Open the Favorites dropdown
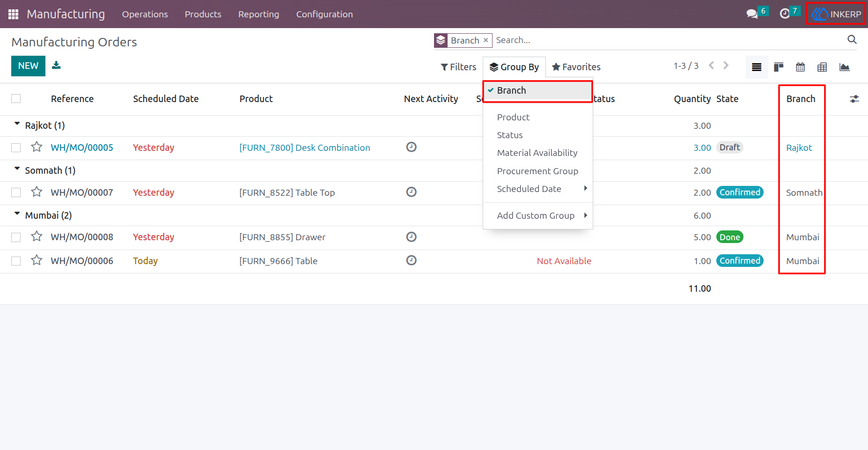The height and width of the screenshot is (450, 868). pyautogui.click(x=576, y=67)
